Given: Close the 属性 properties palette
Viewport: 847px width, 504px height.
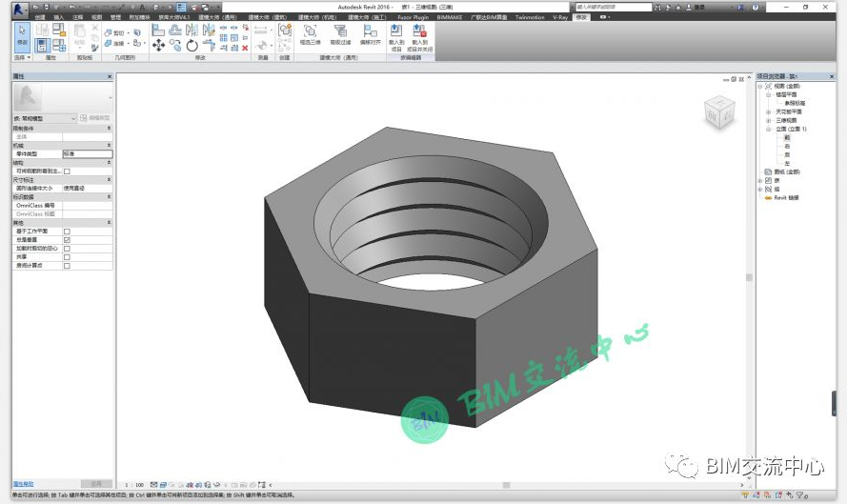Looking at the screenshot, I should click(110, 77).
